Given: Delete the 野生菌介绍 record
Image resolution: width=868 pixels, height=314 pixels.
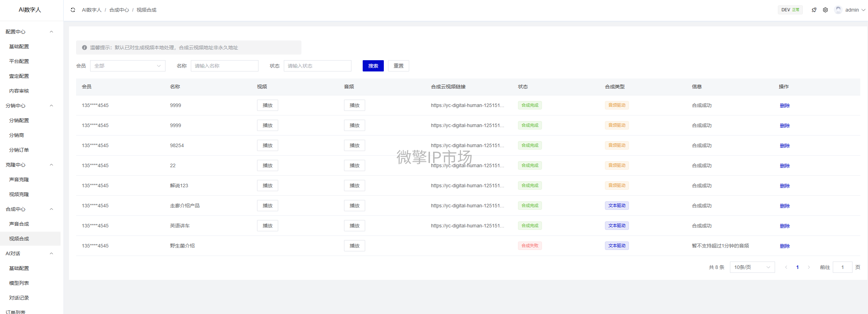Looking at the screenshot, I should coord(785,246).
